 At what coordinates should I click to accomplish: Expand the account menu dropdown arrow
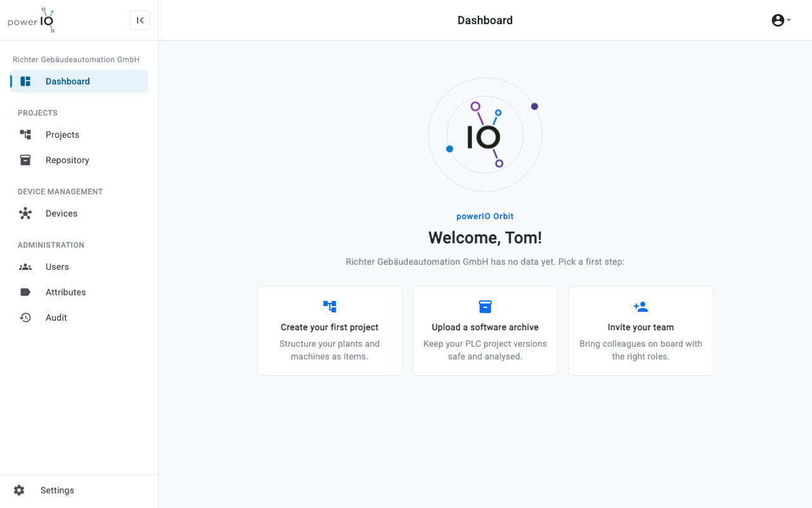click(789, 20)
